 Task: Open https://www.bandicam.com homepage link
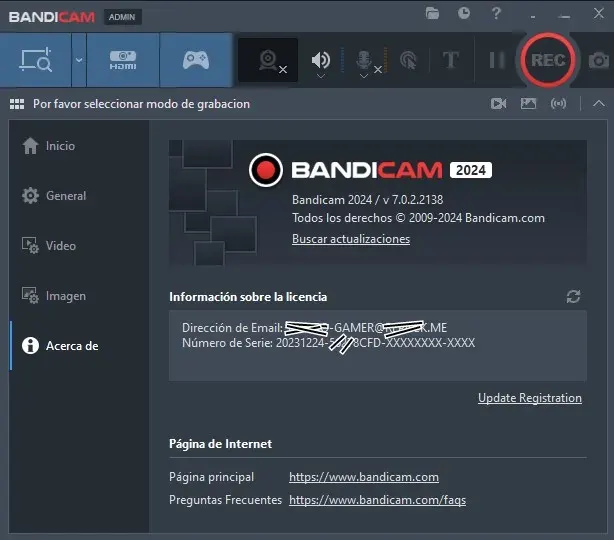click(364, 477)
